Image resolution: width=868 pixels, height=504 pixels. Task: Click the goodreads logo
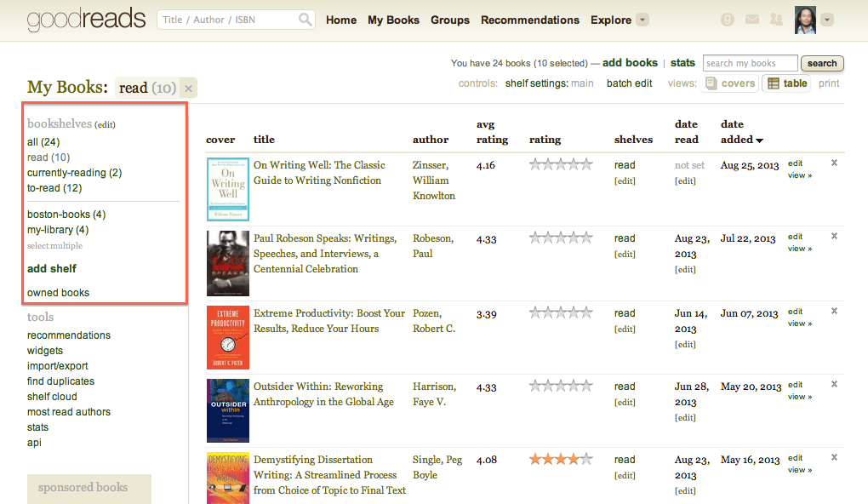86,20
